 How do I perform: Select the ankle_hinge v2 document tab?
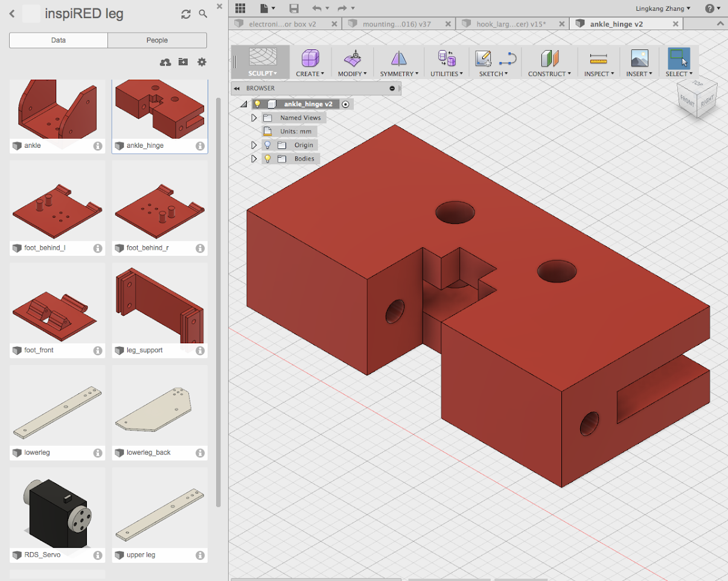(x=627, y=24)
